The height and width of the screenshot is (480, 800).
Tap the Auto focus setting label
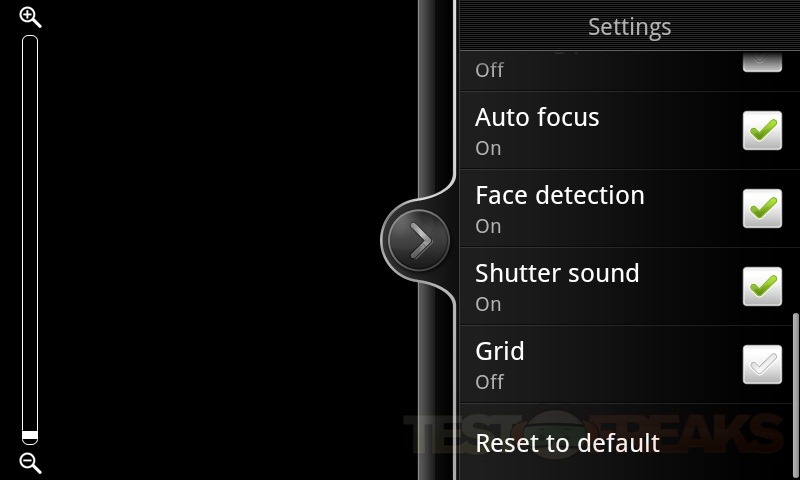tap(537, 118)
